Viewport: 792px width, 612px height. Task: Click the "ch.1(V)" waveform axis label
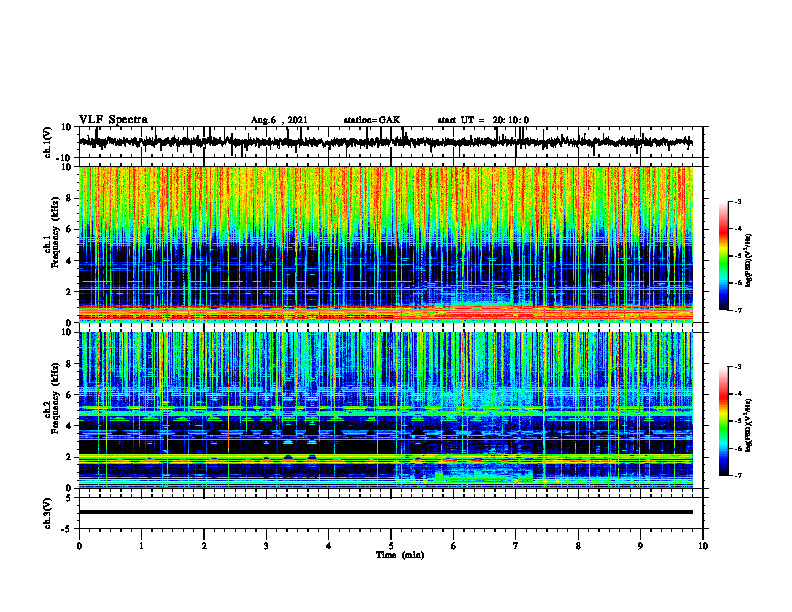(48, 142)
